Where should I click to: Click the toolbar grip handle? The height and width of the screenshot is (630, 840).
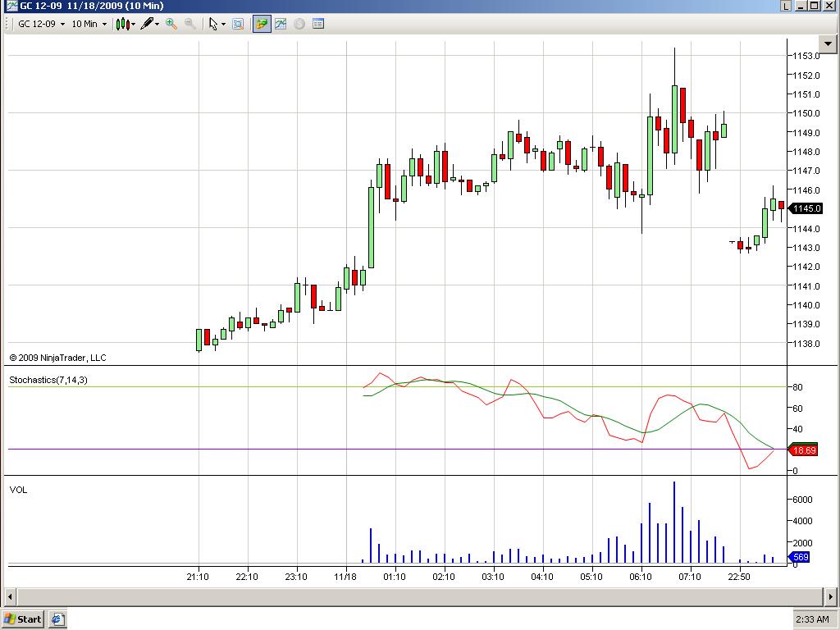pos(7,24)
